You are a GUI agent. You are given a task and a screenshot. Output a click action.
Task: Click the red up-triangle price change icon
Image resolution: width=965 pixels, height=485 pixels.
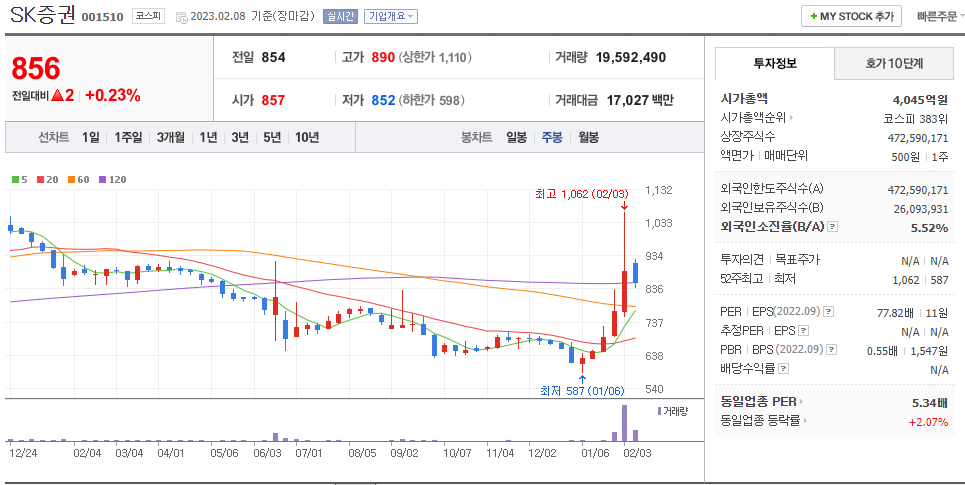(x=58, y=95)
